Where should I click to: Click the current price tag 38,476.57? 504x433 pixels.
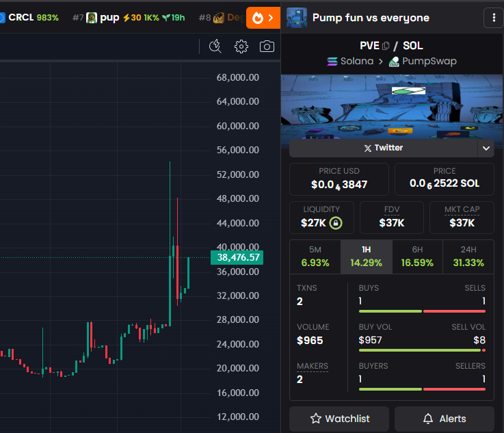click(237, 257)
